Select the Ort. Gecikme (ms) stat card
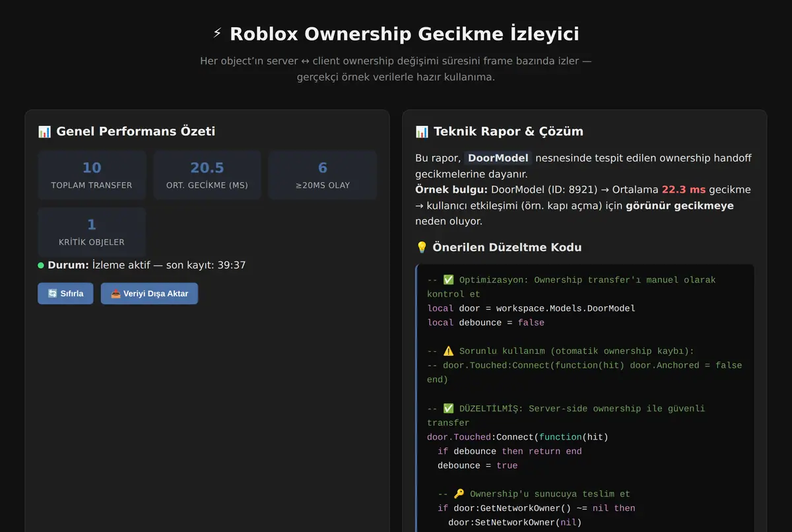Viewport: 792px width, 532px height. pos(207,175)
